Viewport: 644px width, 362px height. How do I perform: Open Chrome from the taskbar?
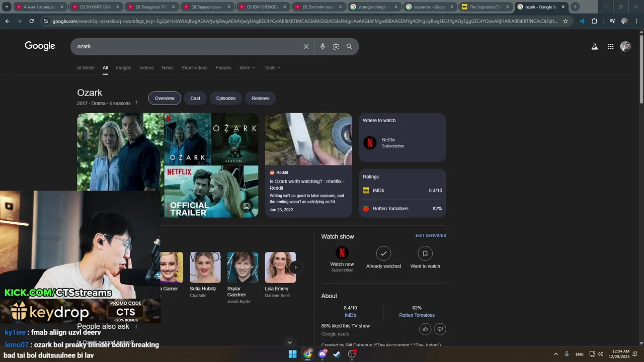pos(307,354)
